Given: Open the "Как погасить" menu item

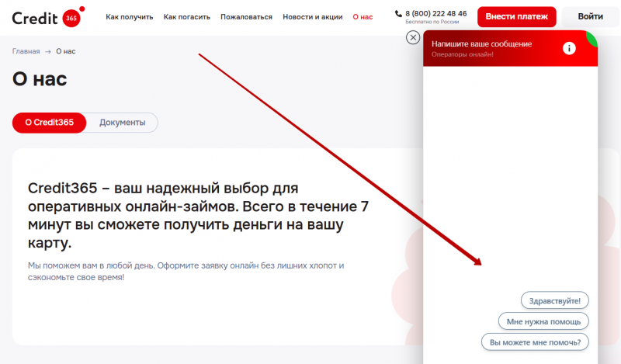Looking at the screenshot, I should 187,17.
